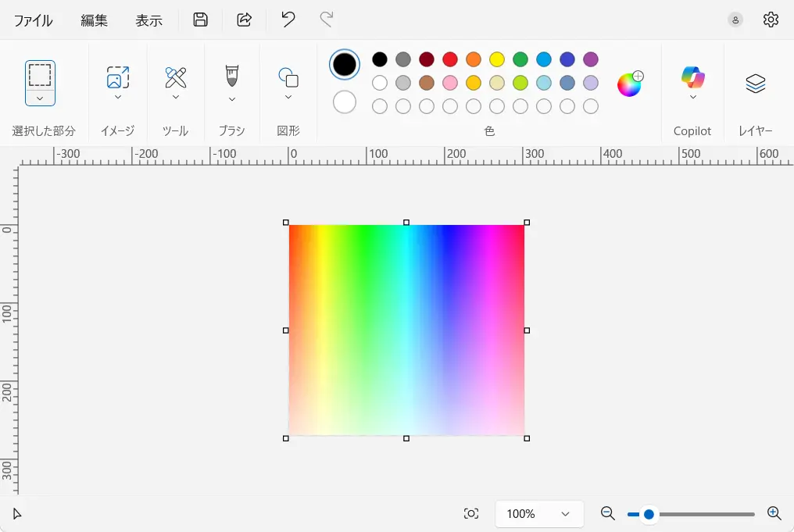794x532 pixels.
Task: Click the Copilot icon
Action: pyautogui.click(x=692, y=77)
